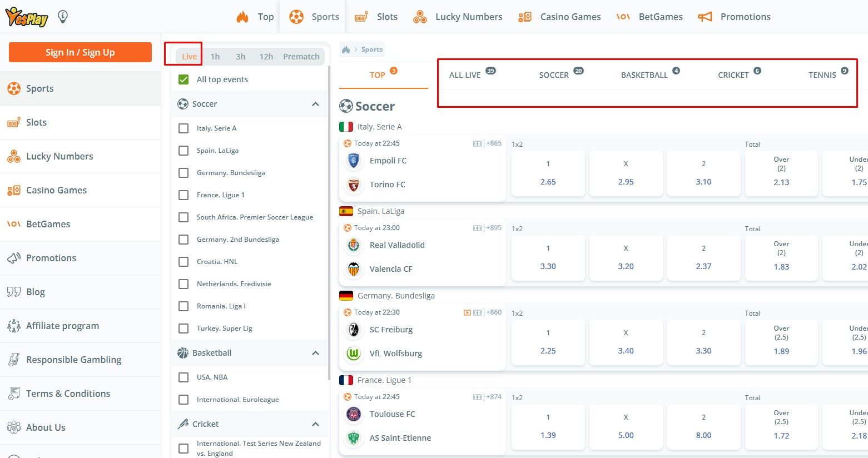Open +895 more markets for Real Valladolid match

[x=494, y=228]
